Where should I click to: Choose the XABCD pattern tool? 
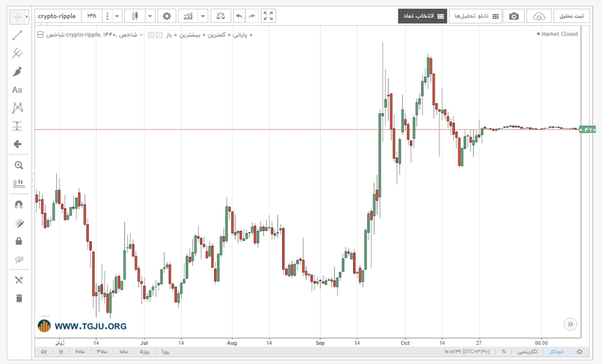tap(17, 108)
